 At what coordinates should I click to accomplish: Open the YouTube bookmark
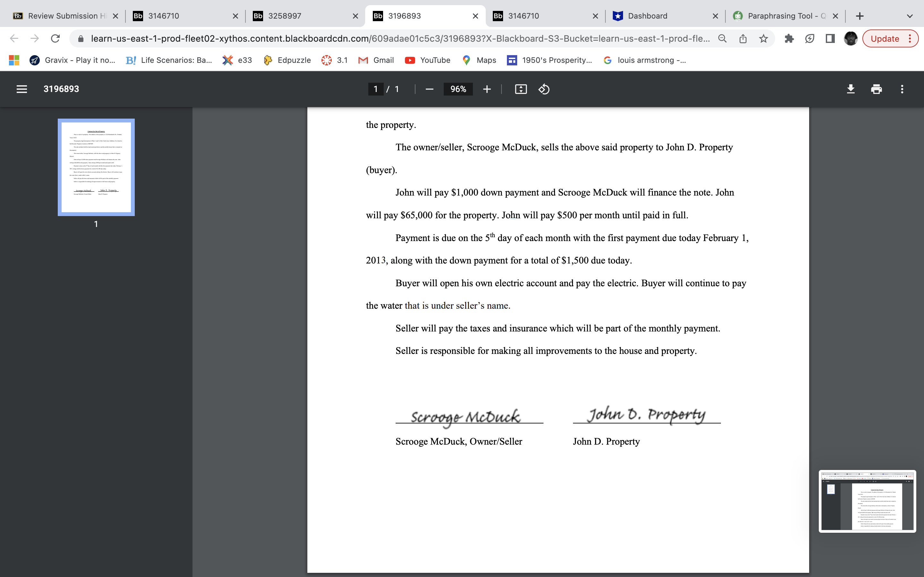click(x=428, y=60)
